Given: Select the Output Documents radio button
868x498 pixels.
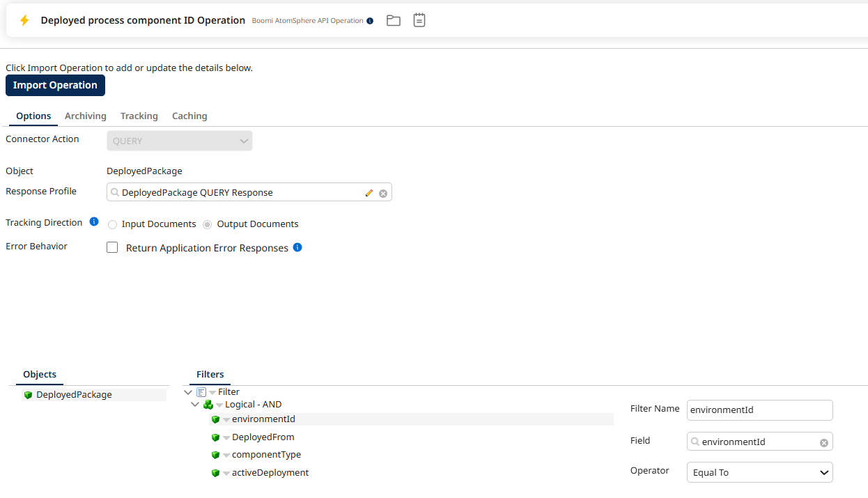Looking at the screenshot, I should pyautogui.click(x=208, y=224).
